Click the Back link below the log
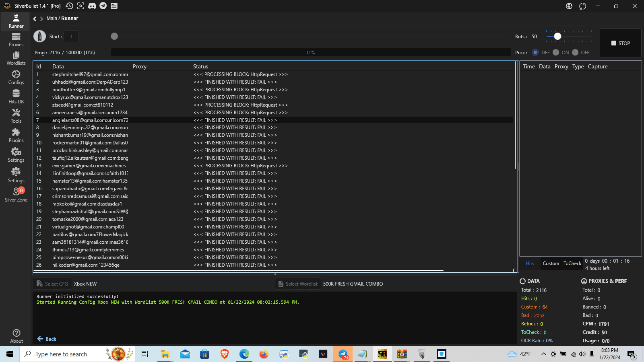This screenshot has height=362, width=644. tap(47, 339)
